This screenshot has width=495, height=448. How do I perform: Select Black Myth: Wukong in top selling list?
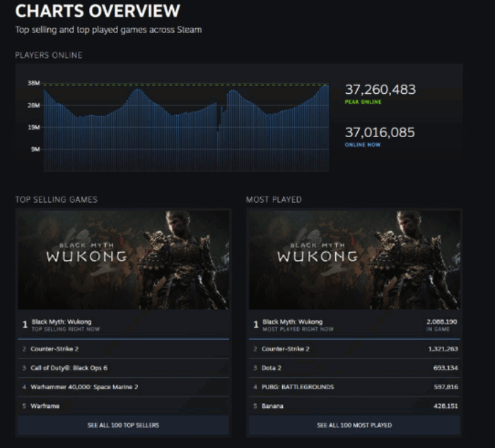[x=123, y=324]
